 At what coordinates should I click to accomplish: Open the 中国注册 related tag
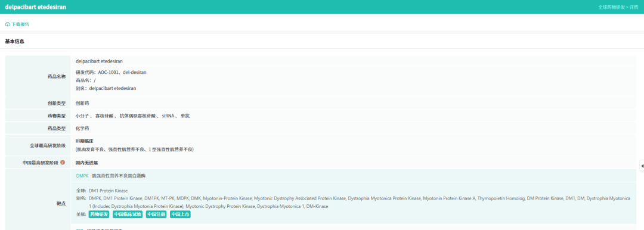pos(156,215)
